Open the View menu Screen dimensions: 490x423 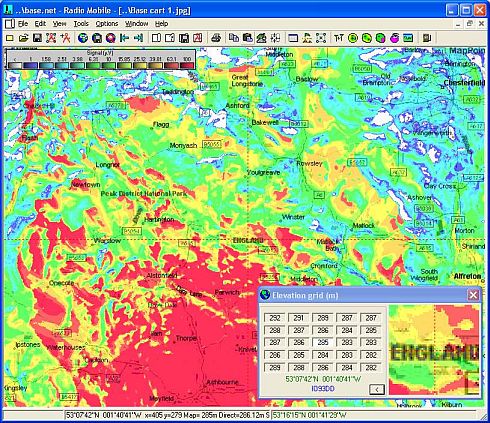pyautogui.click(x=60, y=24)
